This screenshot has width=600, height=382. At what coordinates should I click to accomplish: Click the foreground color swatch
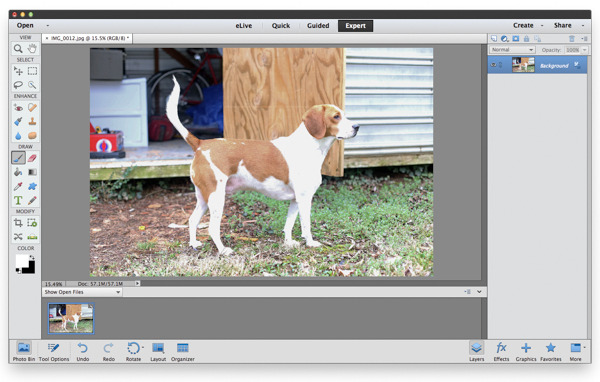[21, 261]
